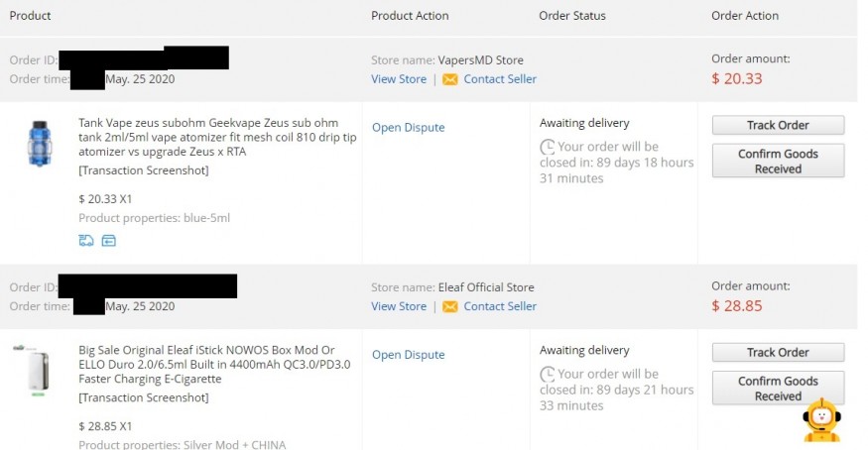
Task: Confirm Goods Received for the $28.85 order
Action: [x=778, y=389]
